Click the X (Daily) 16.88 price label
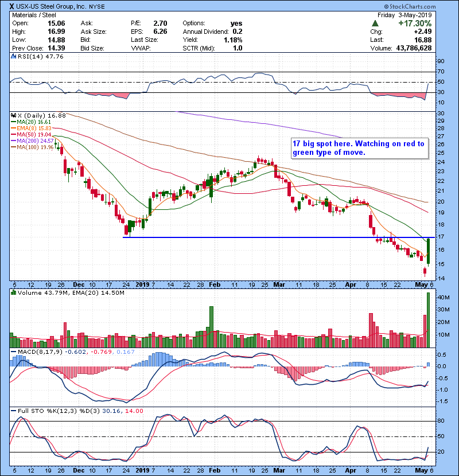Screen dimensions: 459x476 point(42,115)
